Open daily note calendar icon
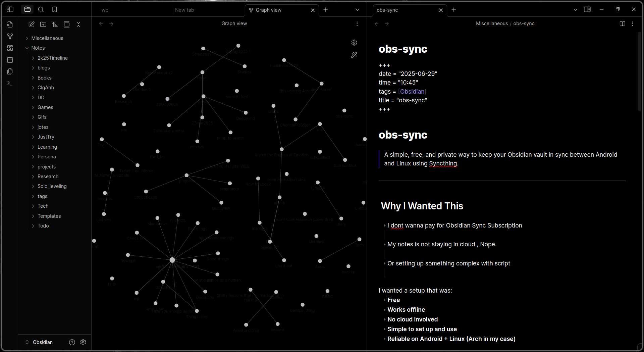Screen dimensions: 644x352 (10, 60)
